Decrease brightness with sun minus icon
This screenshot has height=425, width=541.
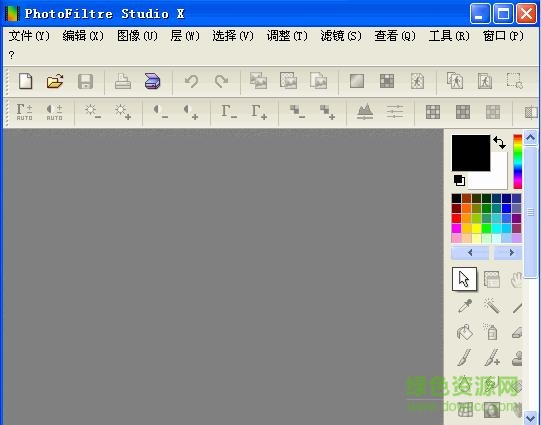92,112
